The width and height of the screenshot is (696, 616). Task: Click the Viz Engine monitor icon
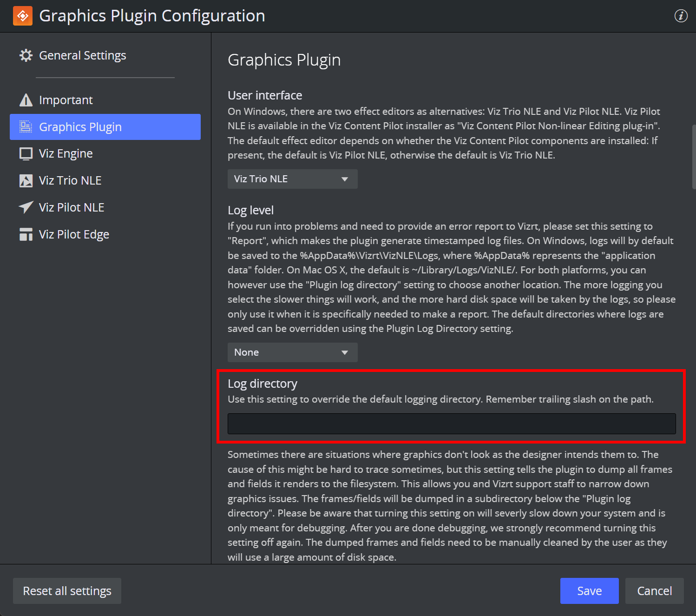pyautogui.click(x=26, y=153)
